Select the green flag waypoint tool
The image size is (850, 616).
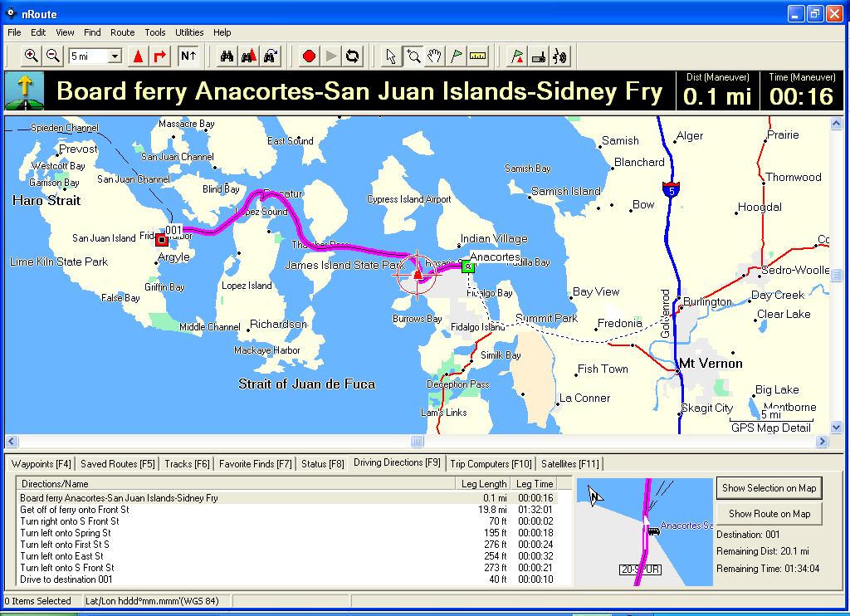click(456, 56)
